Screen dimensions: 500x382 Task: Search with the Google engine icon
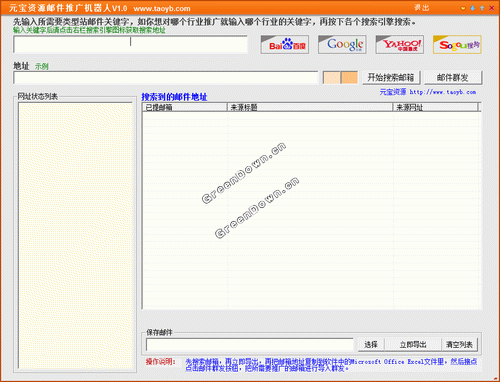342,45
